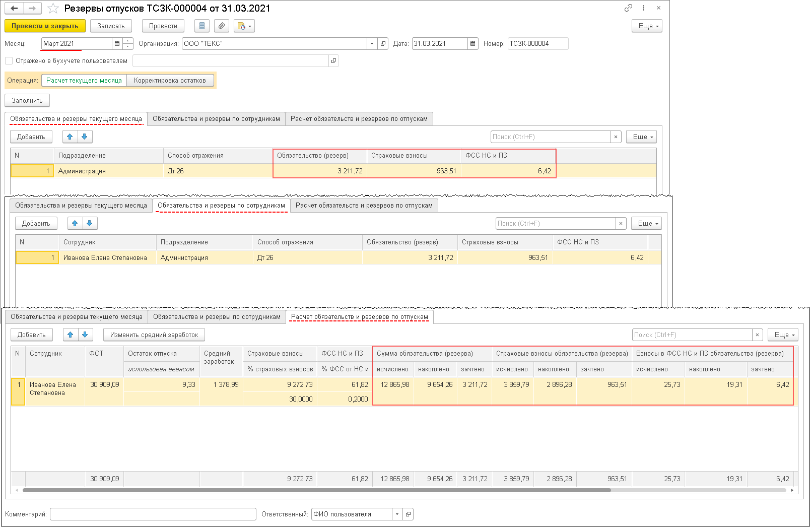This screenshot has height=528, width=812.
Task: Open Расчет обязательств и резервов по отпускам in topmost tab row
Action: click(359, 119)
